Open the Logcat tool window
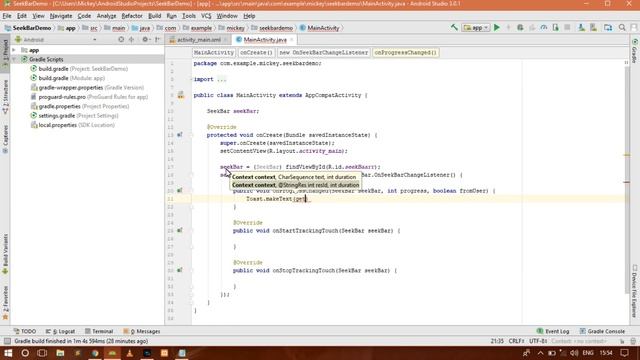The width and height of the screenshot is (640, 360). (60, 331)
